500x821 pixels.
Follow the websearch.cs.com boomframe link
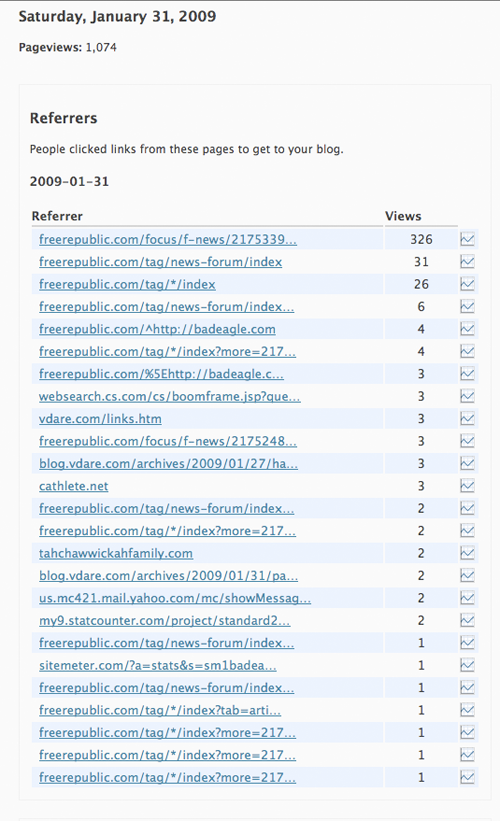click(x=170, y=396)
